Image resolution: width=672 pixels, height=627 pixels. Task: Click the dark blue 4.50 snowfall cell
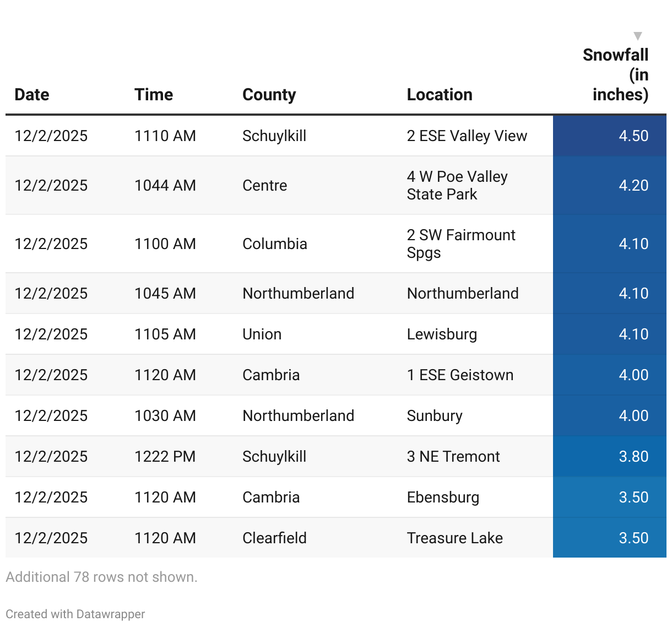point(609,136)
